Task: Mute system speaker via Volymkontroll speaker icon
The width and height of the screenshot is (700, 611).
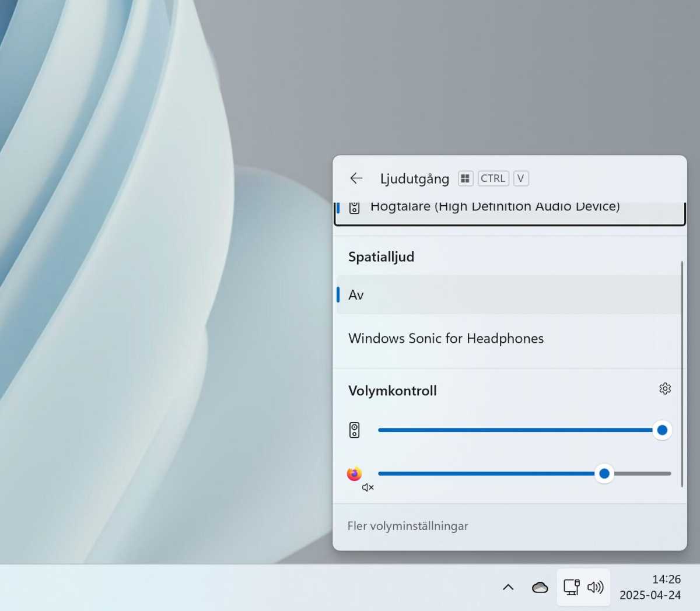Action: click(355, 430)
